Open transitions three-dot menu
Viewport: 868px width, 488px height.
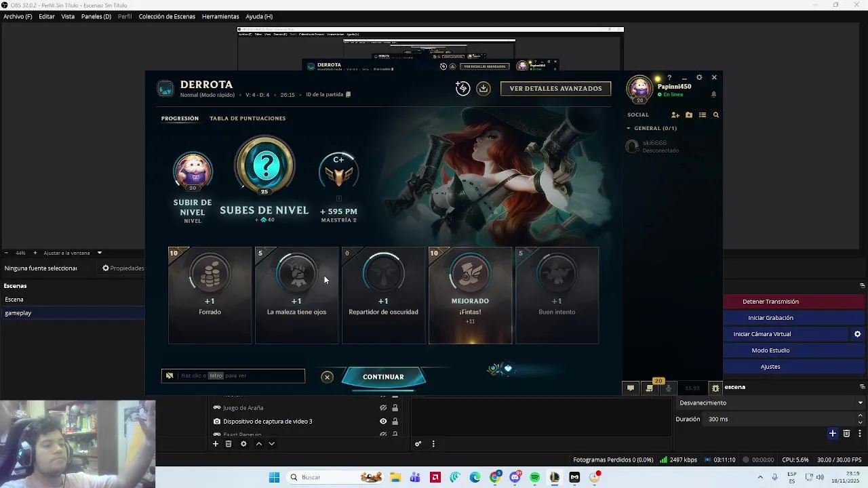[x=860, y=434]
